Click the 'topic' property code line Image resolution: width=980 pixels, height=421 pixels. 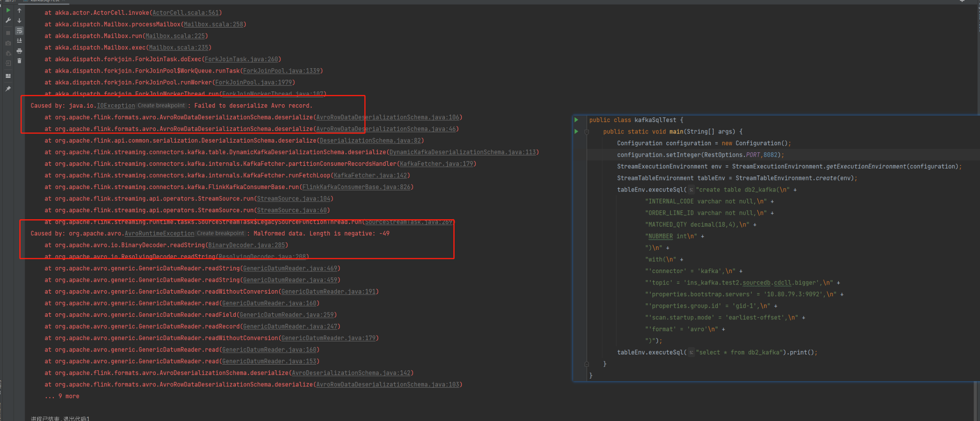click(x=742, y=283)
